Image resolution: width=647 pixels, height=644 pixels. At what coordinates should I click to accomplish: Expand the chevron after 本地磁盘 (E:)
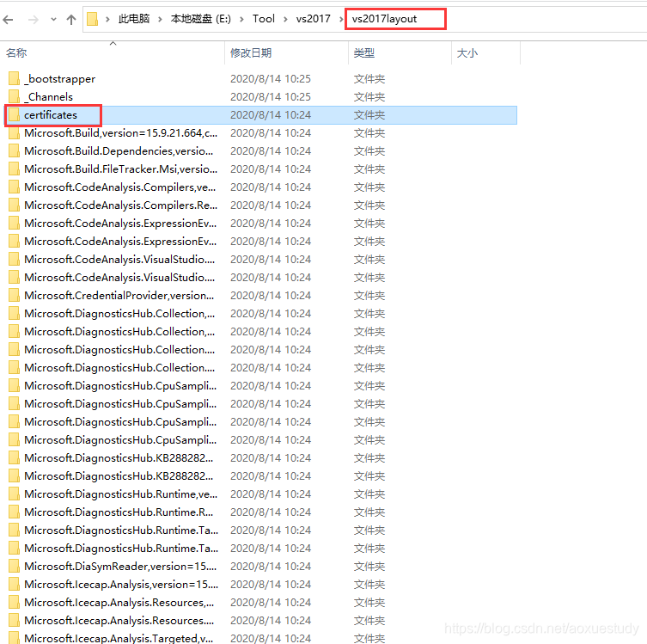tap(241, 19)
